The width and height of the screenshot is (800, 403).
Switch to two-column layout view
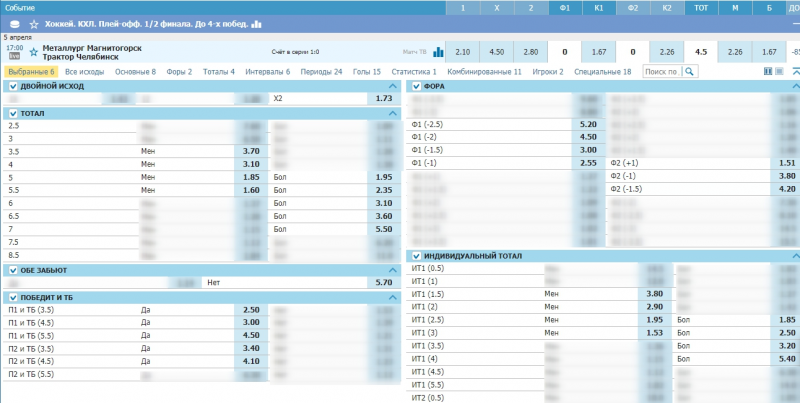point(768,72)
